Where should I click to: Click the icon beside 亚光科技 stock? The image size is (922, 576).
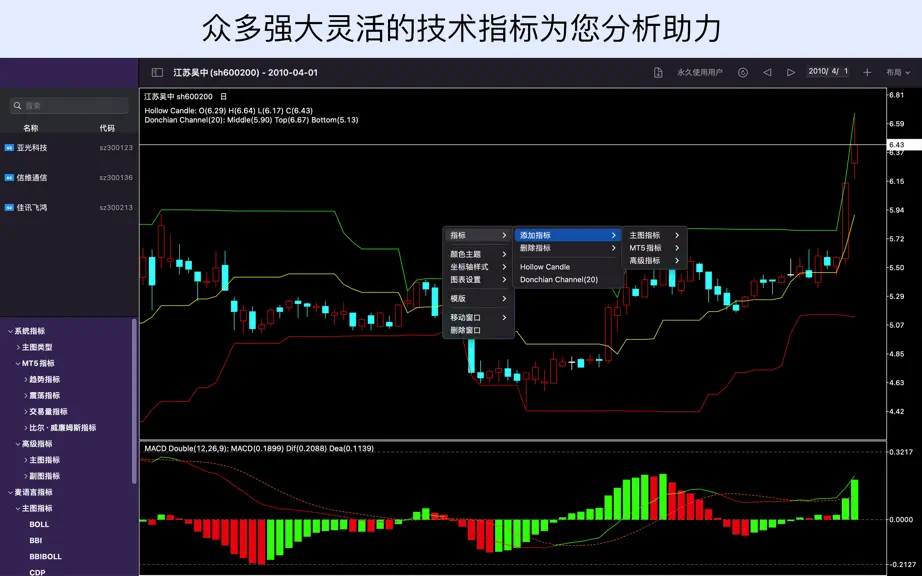(9, 148)
